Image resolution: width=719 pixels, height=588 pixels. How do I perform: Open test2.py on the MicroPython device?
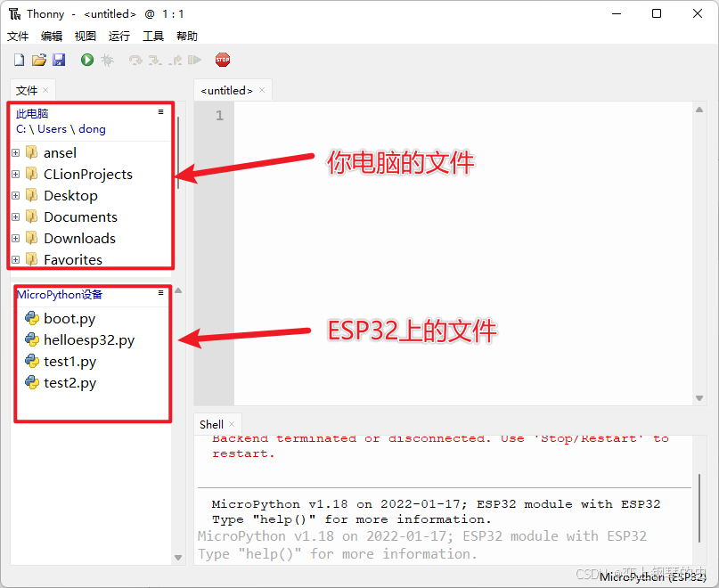tap(69, 382)
